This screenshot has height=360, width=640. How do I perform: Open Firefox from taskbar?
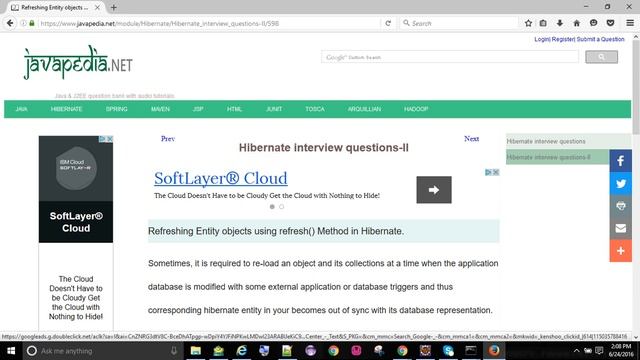point(494,351)
